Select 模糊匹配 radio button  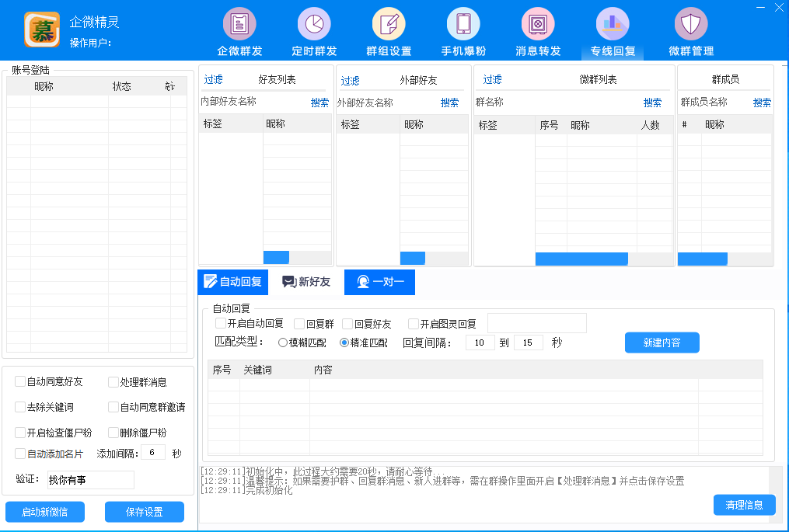click(283, 342)
